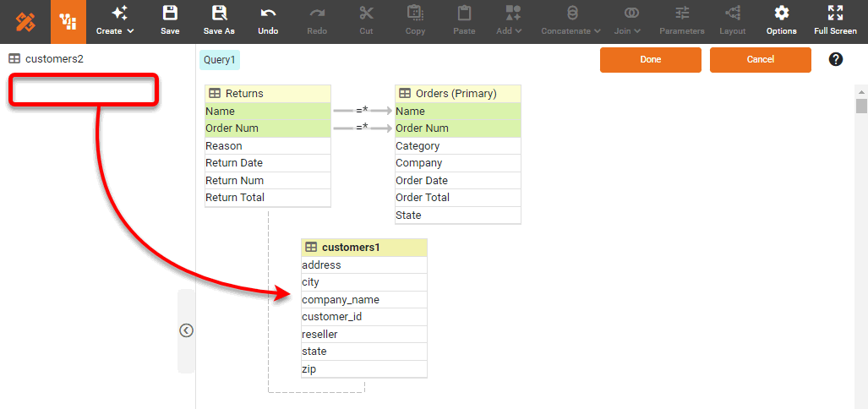This screenshot has width=868, height=409.
Task: Click the Name join operator arrow
Action: click(363, 111)
